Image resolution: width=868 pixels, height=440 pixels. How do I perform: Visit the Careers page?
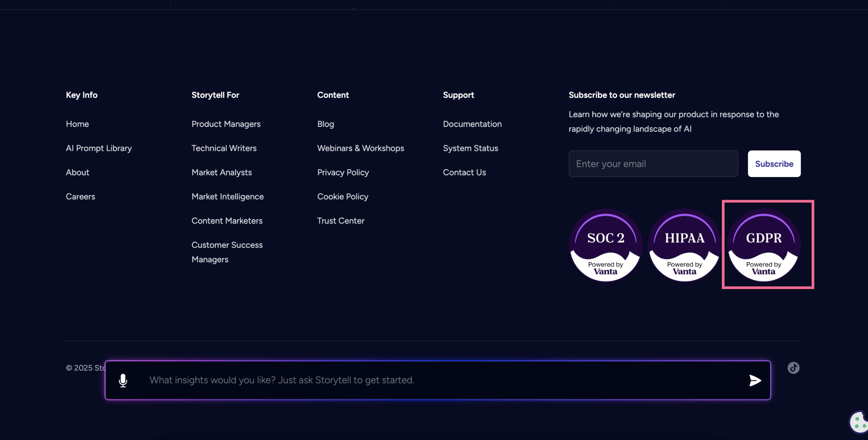81,197
